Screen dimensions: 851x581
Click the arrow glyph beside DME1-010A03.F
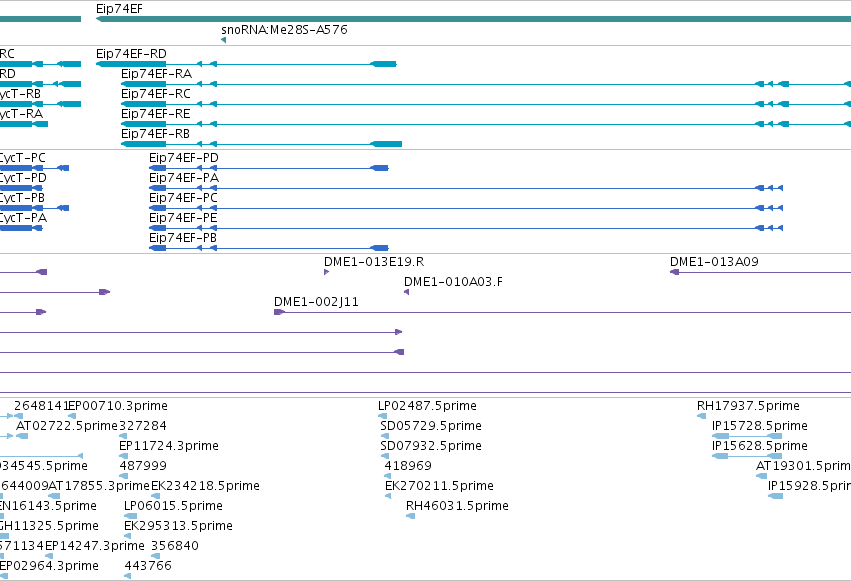(407, 292)
